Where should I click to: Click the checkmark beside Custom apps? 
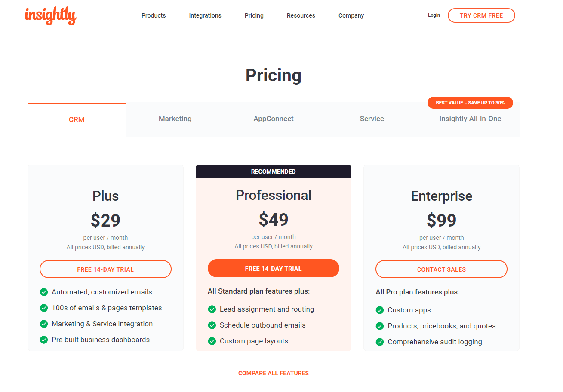380,310
